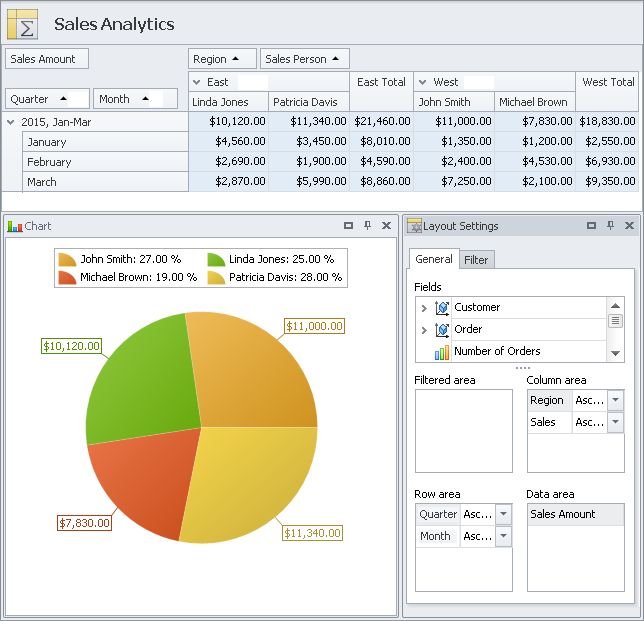Collapse the East region column group

[197, 82]
